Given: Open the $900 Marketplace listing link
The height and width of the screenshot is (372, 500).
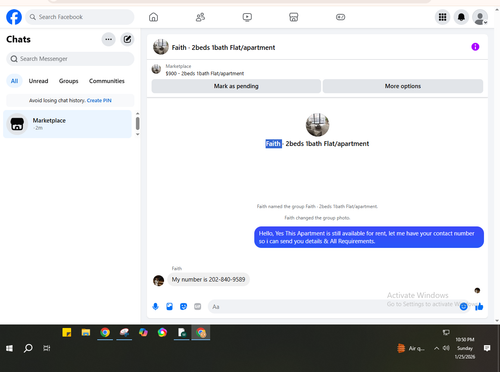Looking at the screenshot, I should click(205, 73).
